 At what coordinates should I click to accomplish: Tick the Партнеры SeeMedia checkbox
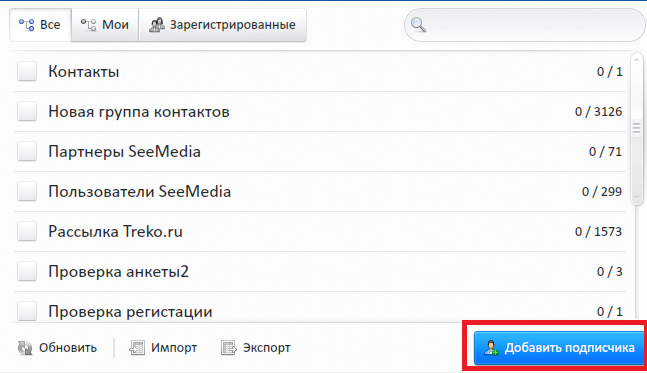click(27, 151)
